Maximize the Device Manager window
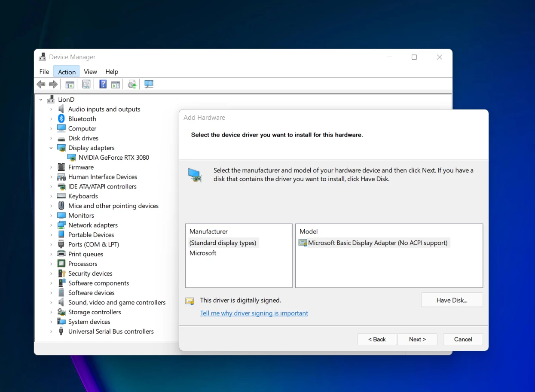535x392 pixels. pyautogui.click(x=414, y=57)
